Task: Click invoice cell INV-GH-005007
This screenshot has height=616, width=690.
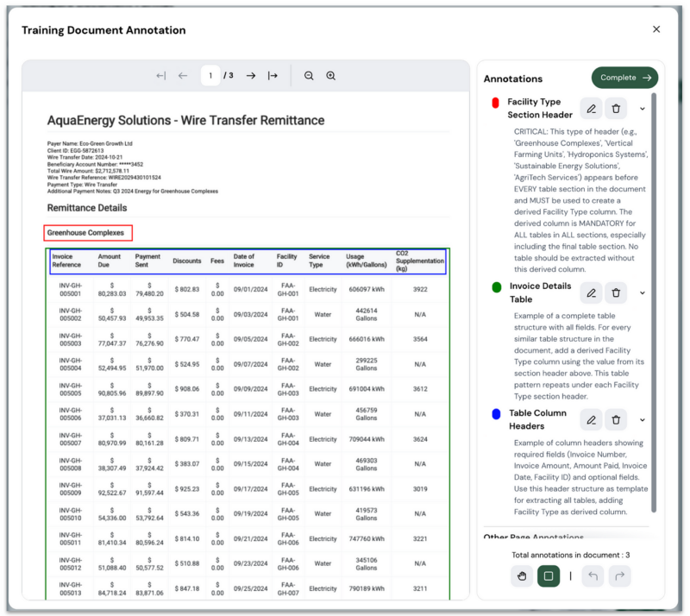Action: point(71,439)
